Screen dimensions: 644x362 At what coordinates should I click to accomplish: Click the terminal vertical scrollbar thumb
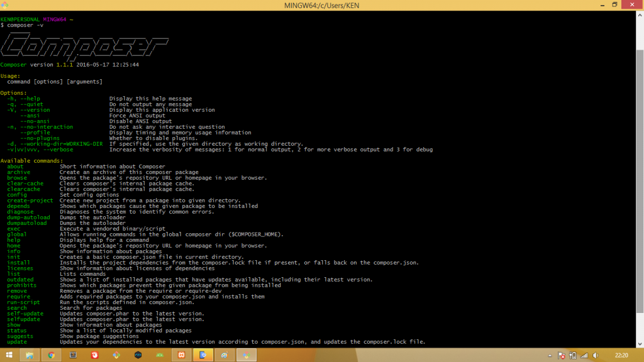coord(640,182)
